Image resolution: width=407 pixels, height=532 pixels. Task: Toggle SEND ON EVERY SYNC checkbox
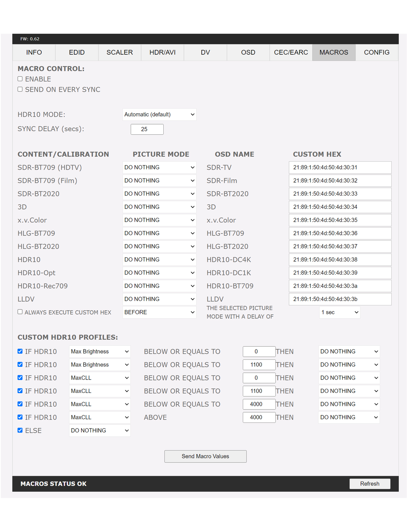pos(20,89)
